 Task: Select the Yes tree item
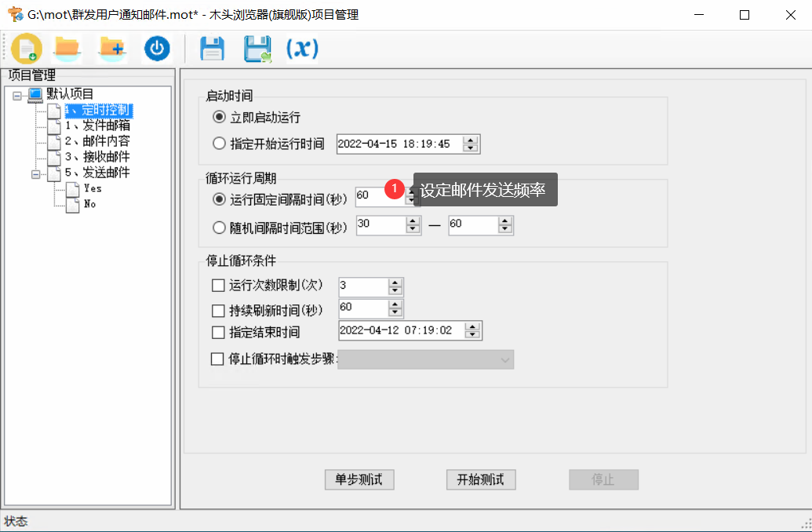(x=93, y=188)
